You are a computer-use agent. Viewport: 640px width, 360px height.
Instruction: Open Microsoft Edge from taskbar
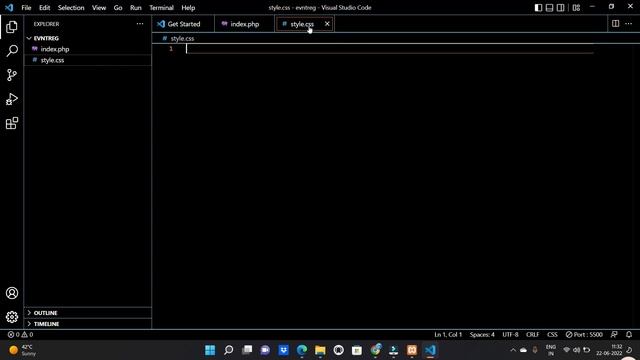pos(302,350)
